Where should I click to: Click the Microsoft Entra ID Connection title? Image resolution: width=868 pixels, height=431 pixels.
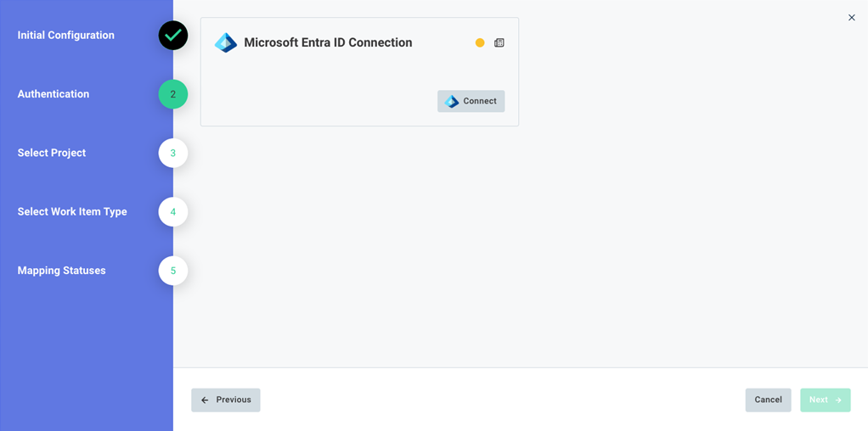coord(329,42)
